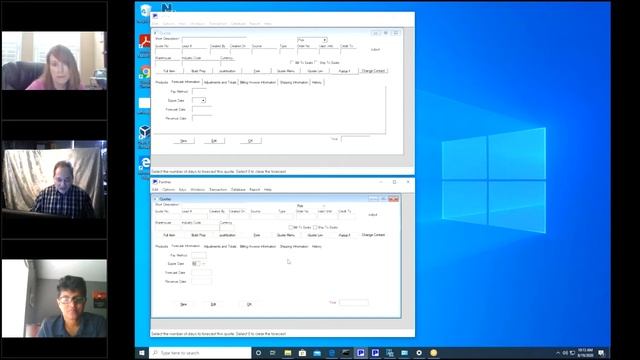Click OK button in upper Quotes window
Image resolution: width=640 pixels, height=360 pixels.
click(250, 141)
